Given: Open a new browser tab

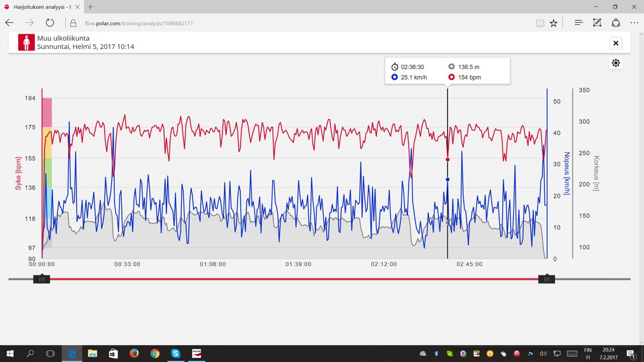Looking at the screenshot, I should [91, 7].
